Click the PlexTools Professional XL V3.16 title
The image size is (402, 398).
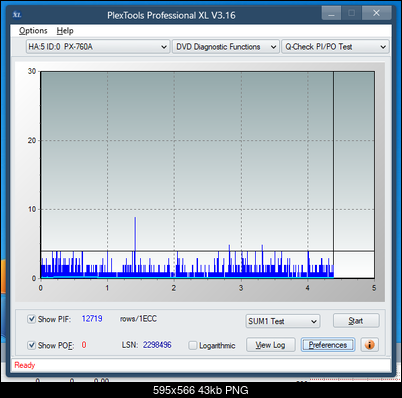pos(171,15)
